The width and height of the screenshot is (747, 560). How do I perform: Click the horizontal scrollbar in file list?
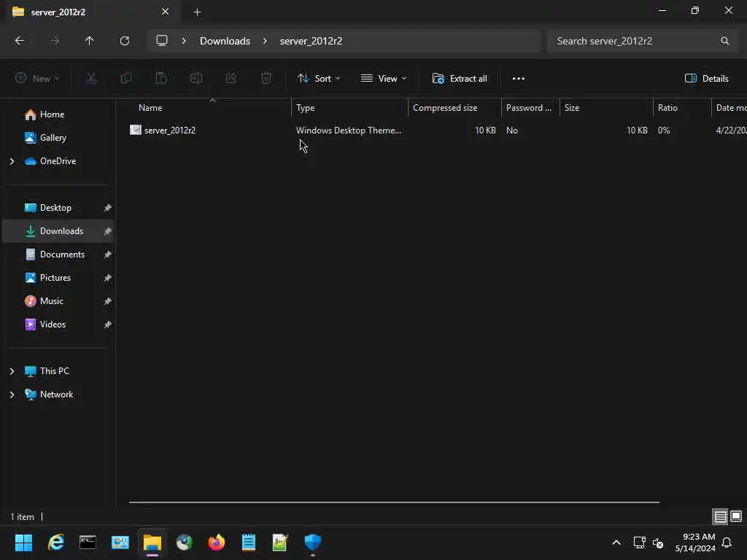pos(394,502)
